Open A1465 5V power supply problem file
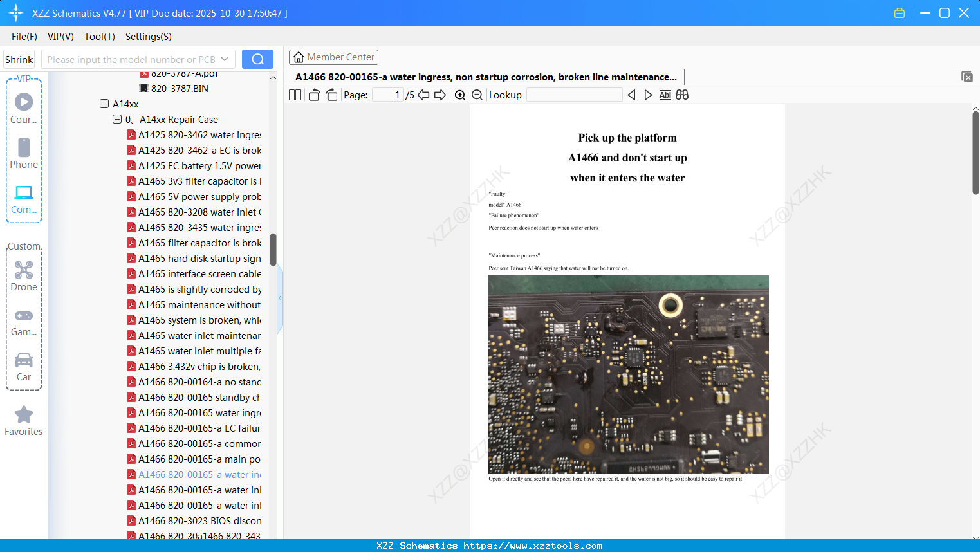This screenshot has height=552, width=980. [x=199, y=197]
